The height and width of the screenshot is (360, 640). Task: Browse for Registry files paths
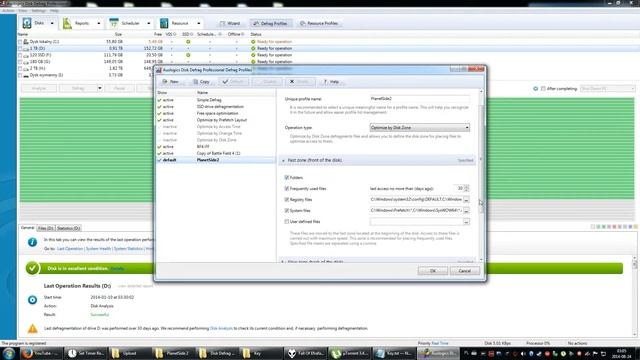466,200
